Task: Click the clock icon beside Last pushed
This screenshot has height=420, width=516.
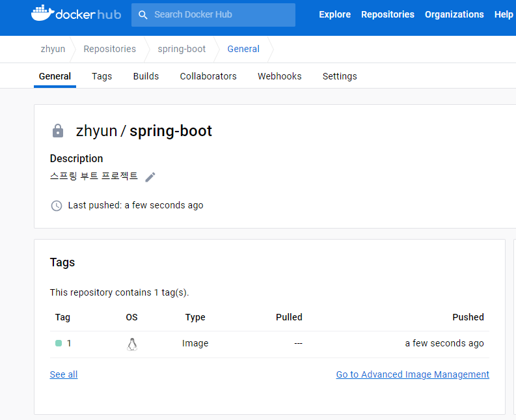Action: (x=57, y=206)
